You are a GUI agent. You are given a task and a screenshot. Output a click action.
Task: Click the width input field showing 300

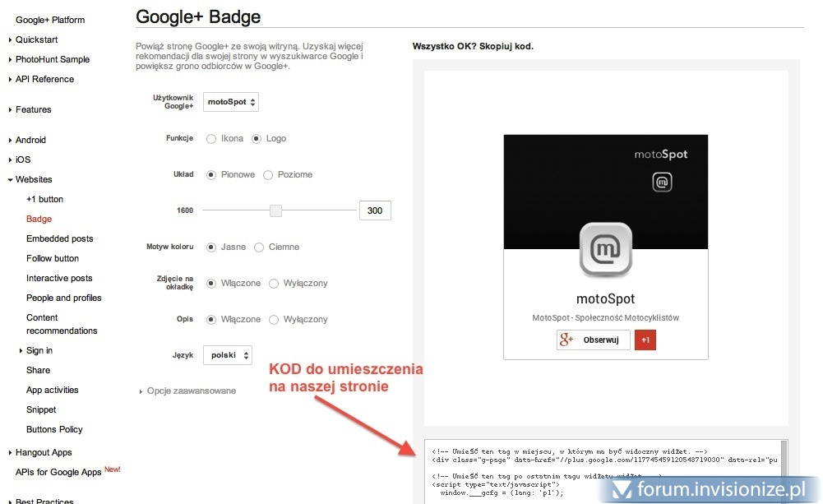375,211
